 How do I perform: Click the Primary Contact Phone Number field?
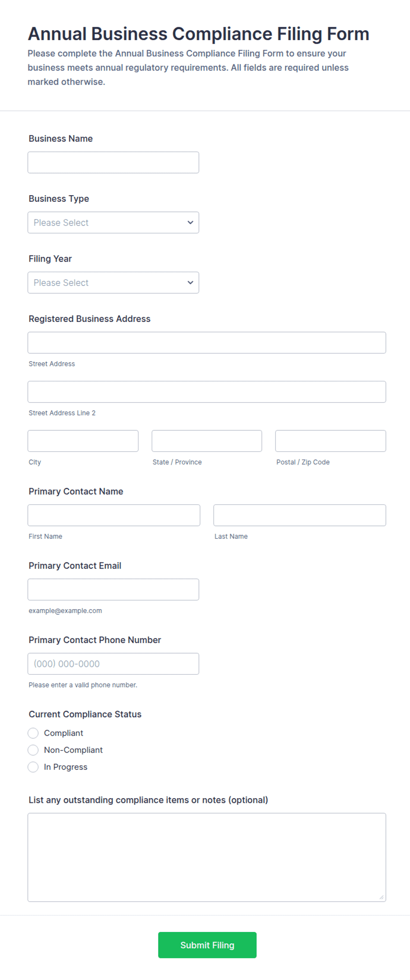click(x=113, y=664)
